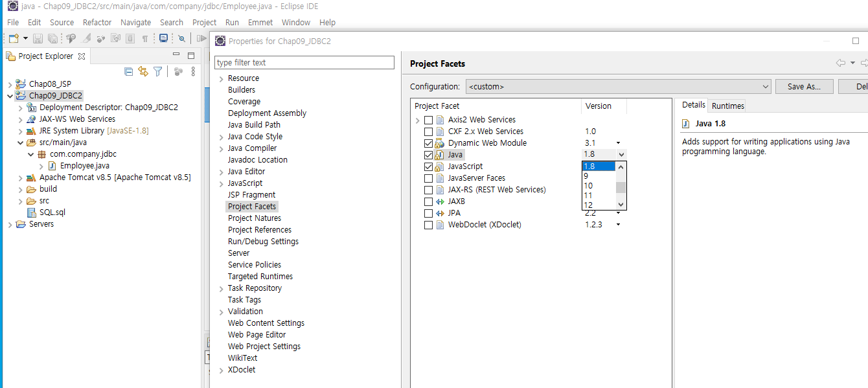Expand the Axis2 Web Services facet

(x=417, y=120)
